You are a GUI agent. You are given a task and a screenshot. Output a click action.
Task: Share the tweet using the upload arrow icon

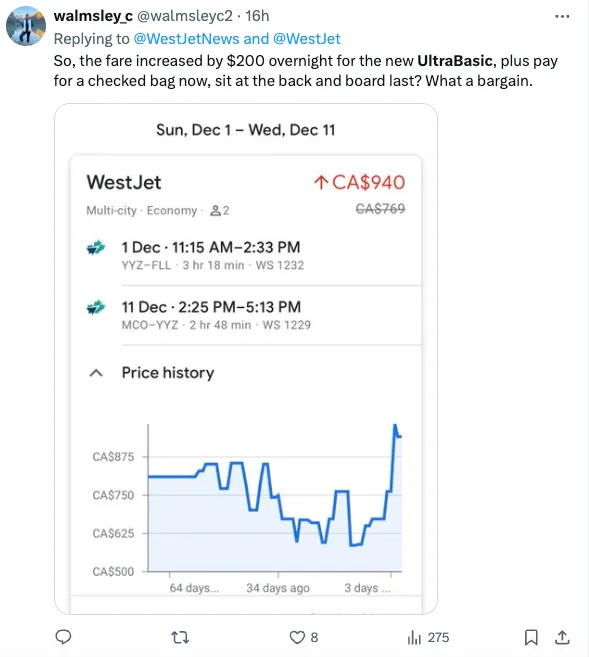click(x=562, y=637)
